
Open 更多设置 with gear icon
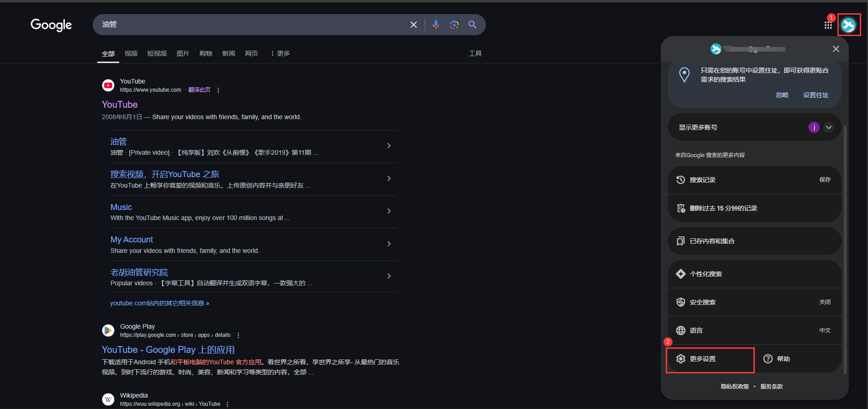click(x=711, y=359)
